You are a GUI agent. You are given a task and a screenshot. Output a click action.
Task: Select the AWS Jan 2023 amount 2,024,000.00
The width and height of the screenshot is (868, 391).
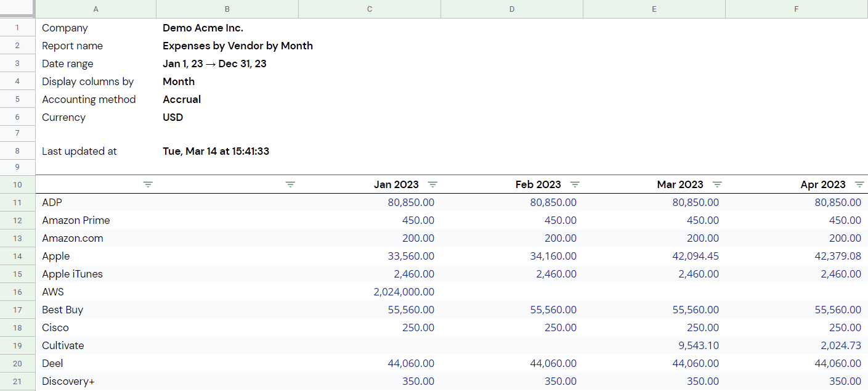[370, 292]
